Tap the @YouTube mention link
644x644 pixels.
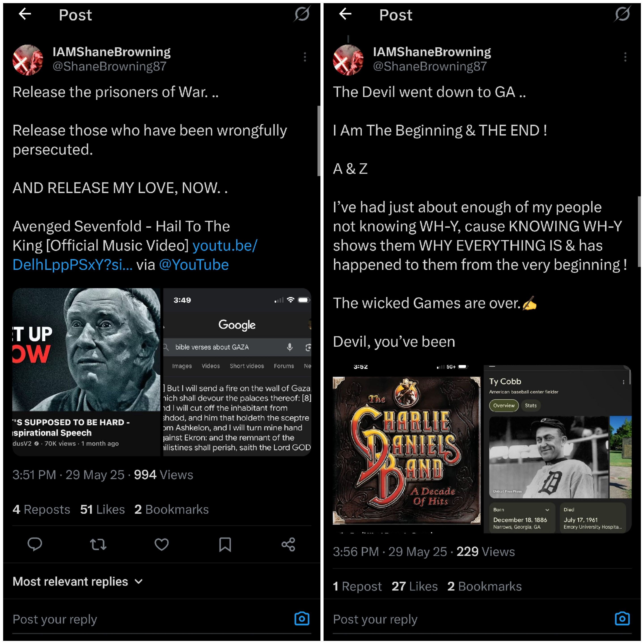pos(194,265)
